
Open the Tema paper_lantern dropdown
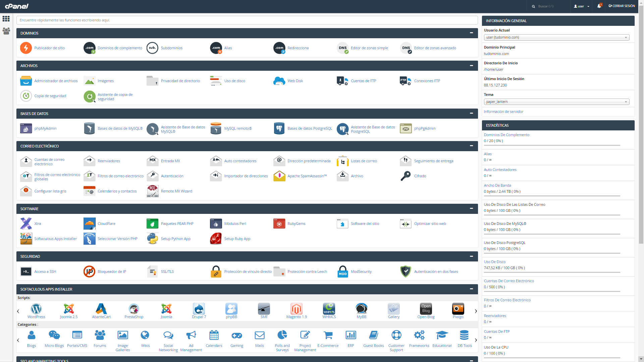pyautogui.click(x=556, y=102)
